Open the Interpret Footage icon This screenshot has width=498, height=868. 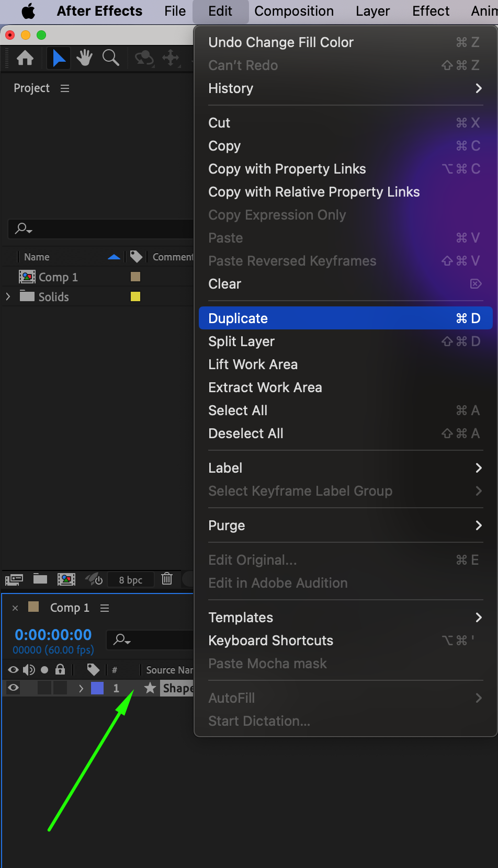click(14, 579)
